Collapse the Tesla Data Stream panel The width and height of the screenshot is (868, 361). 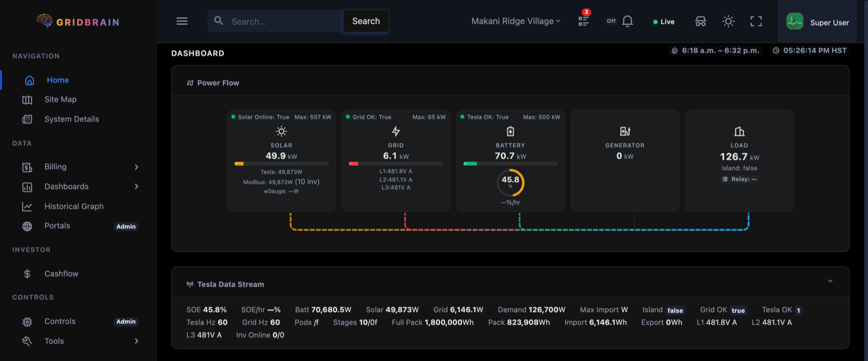(x=830, y=281)
